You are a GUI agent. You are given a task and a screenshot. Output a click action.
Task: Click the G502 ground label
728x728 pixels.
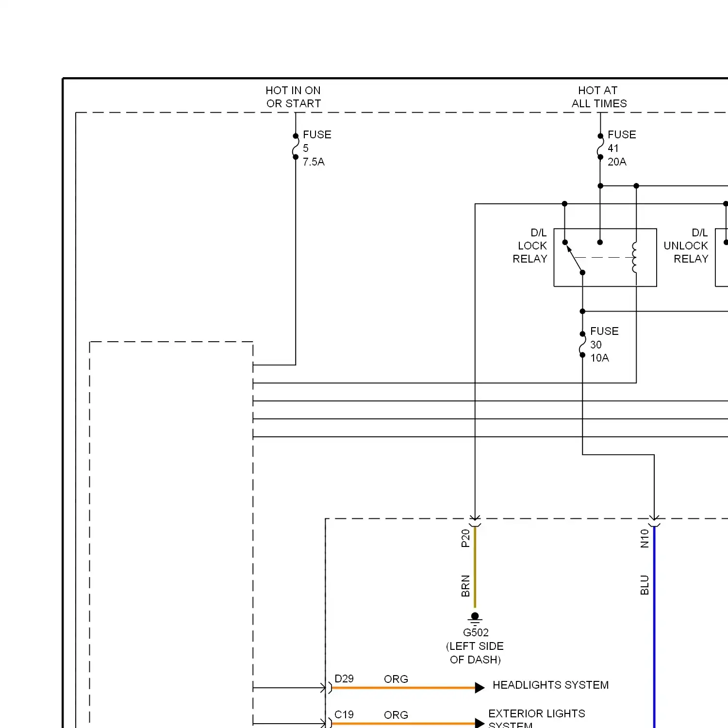point(476,632)
